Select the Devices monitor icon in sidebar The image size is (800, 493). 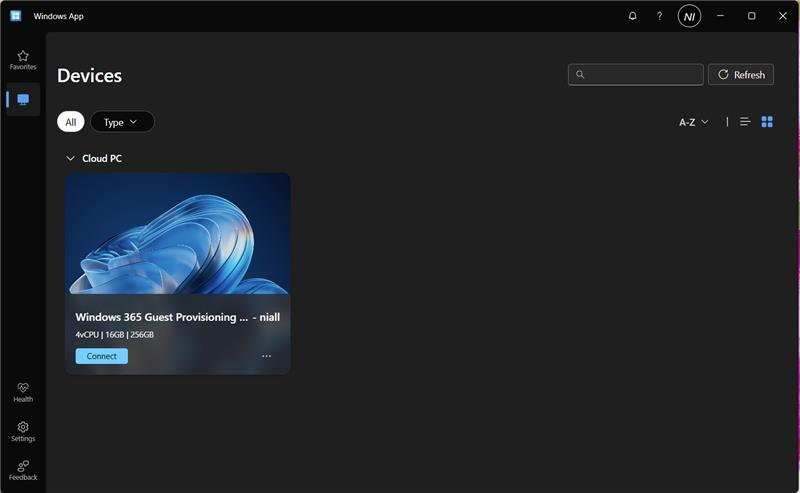click(23, 100)
